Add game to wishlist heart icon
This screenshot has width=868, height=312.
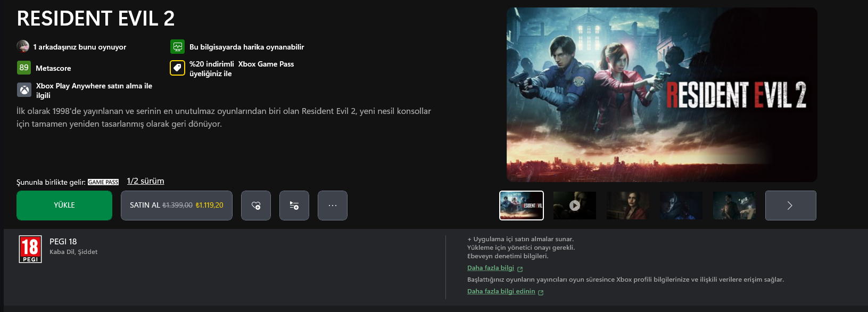point(256,206)
